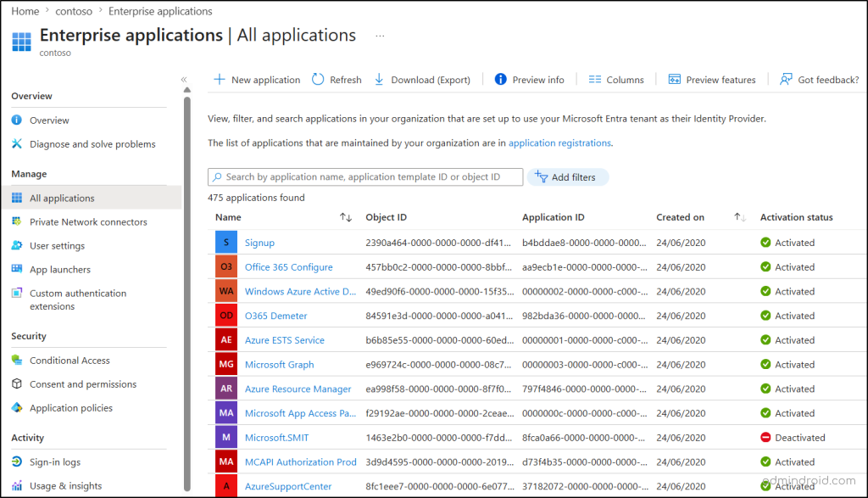Click the App launchers icon
Image resolution: width=868 pixels, height=498 pixels.
(17, 269)
